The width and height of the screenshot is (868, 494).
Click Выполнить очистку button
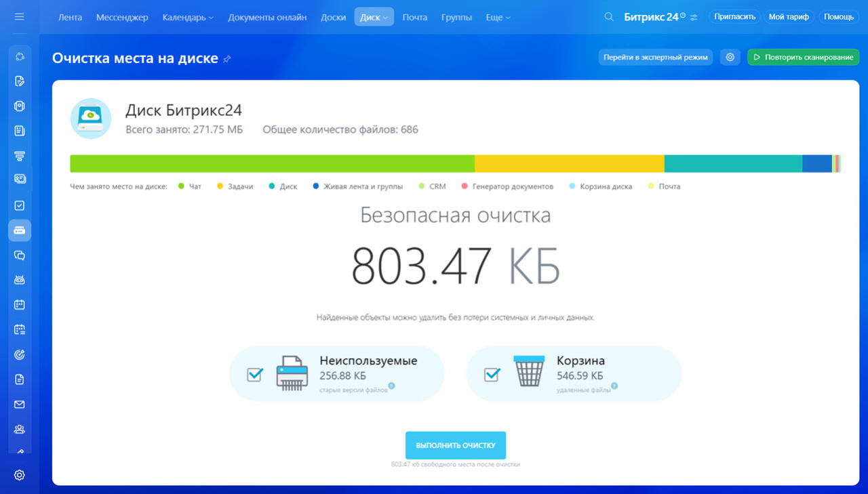[456, 445]
